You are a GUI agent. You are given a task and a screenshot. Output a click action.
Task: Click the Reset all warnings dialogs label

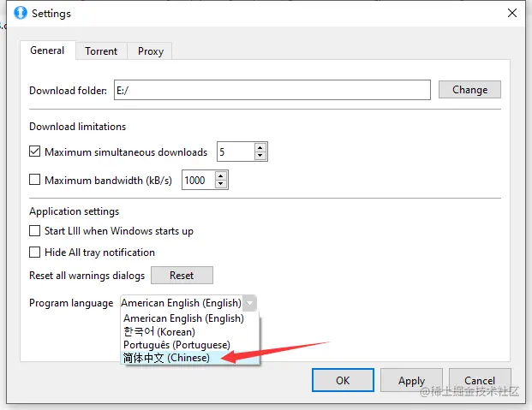[87, 276]
